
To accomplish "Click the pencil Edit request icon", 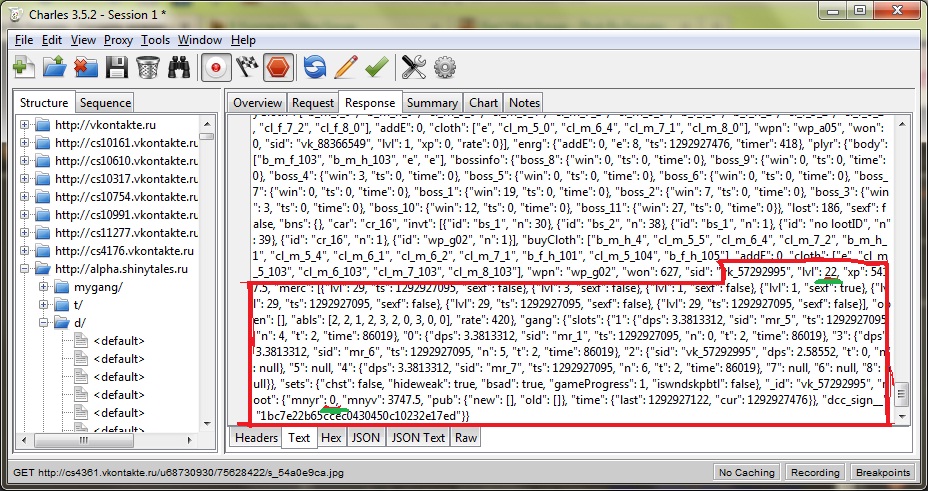I will tap(345, 67).
